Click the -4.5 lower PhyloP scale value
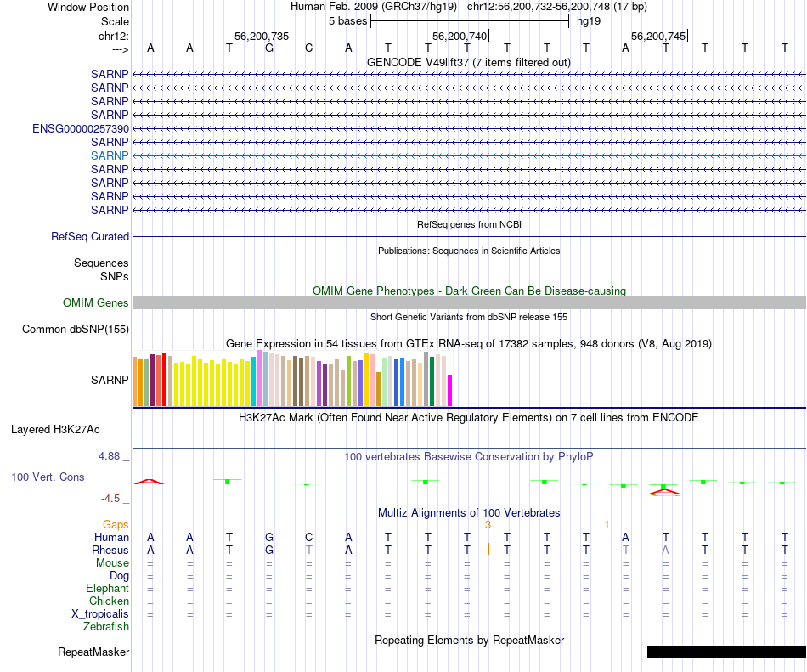 pos(110,499)
